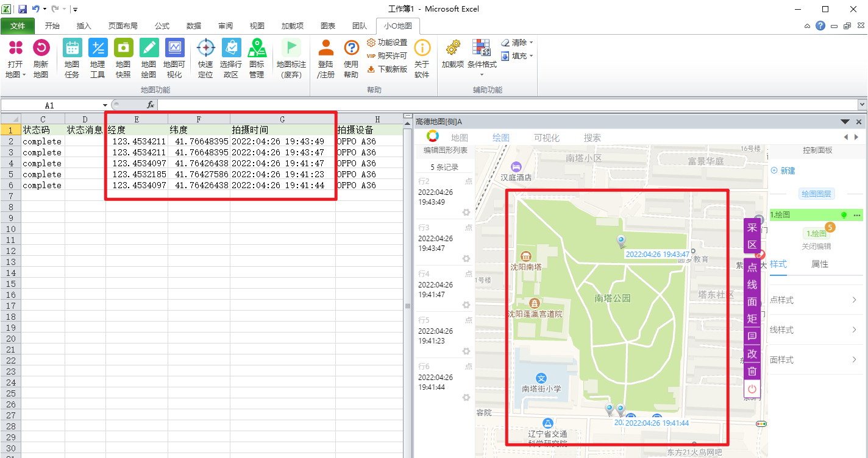Click map marker labeled 2022:04:26 19:43:47
Viewport: 868px width, 458px height.
(621, 242)
